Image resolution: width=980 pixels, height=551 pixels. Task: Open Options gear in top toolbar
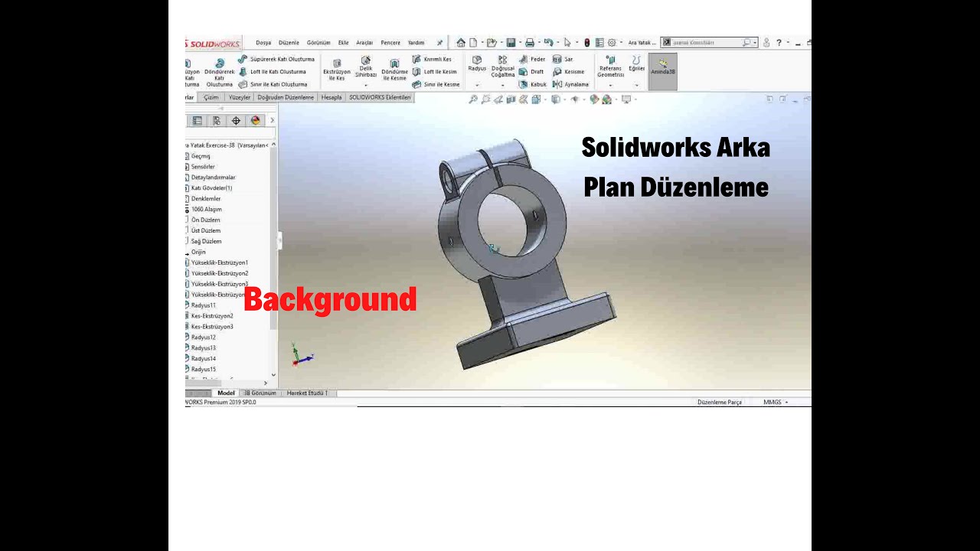pos(612,43)
